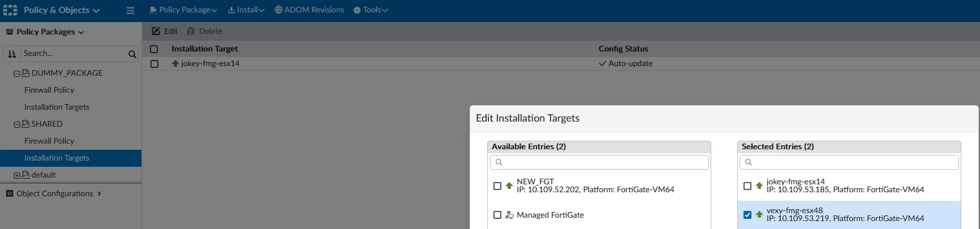Click the Policy Package menu icon
The image size is (980, 229).
(x=153, y=10)
